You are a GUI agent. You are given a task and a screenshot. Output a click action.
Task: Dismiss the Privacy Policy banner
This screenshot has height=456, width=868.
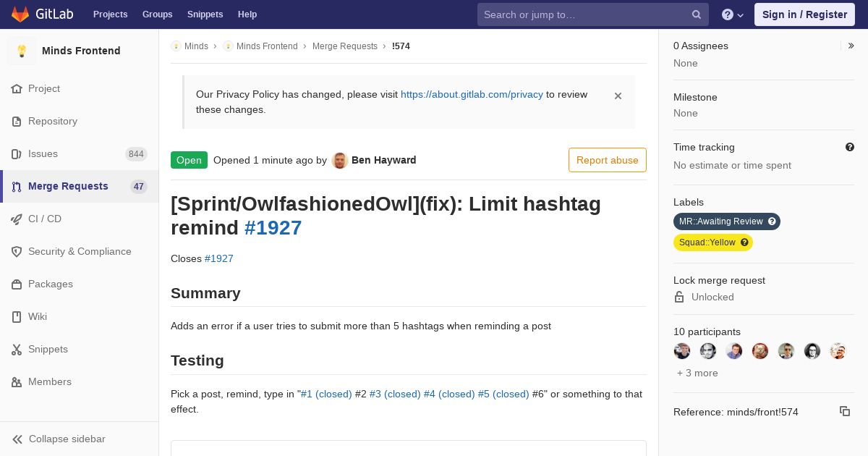(618, 96)
